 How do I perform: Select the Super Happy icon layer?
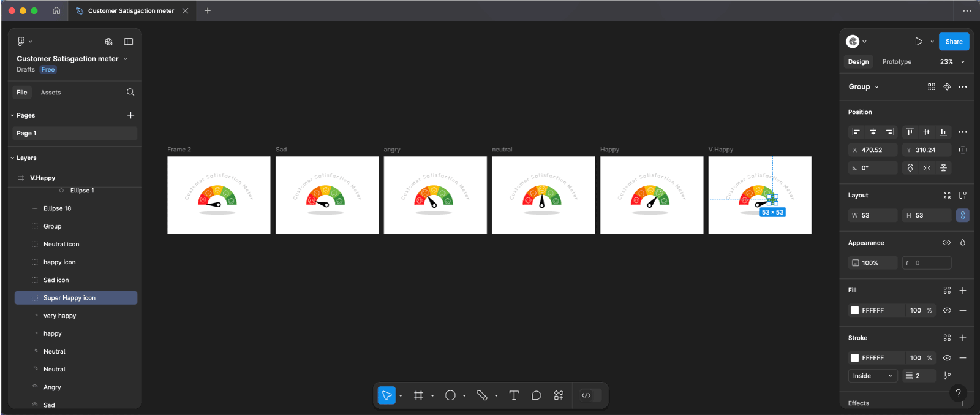click(x=69, y=298)
